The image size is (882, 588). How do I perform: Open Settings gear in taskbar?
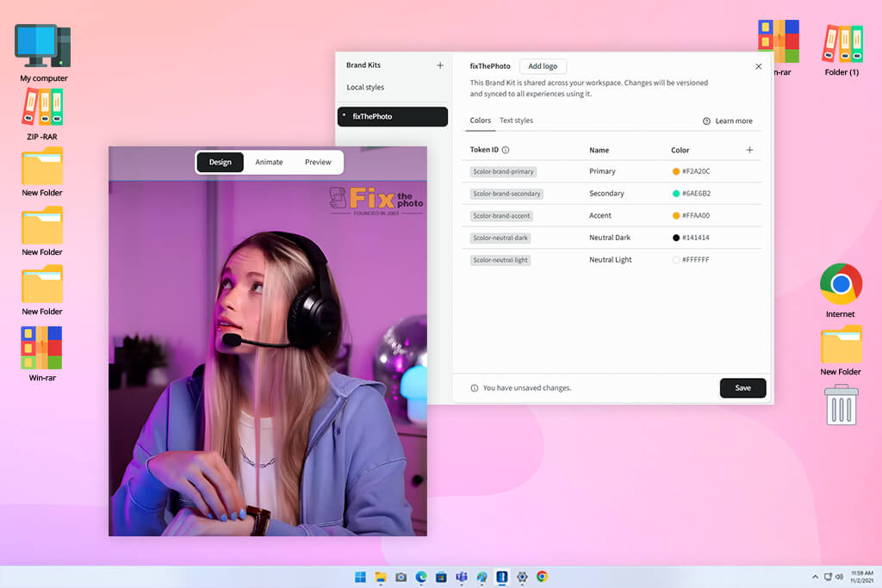(x=522, y=577)
